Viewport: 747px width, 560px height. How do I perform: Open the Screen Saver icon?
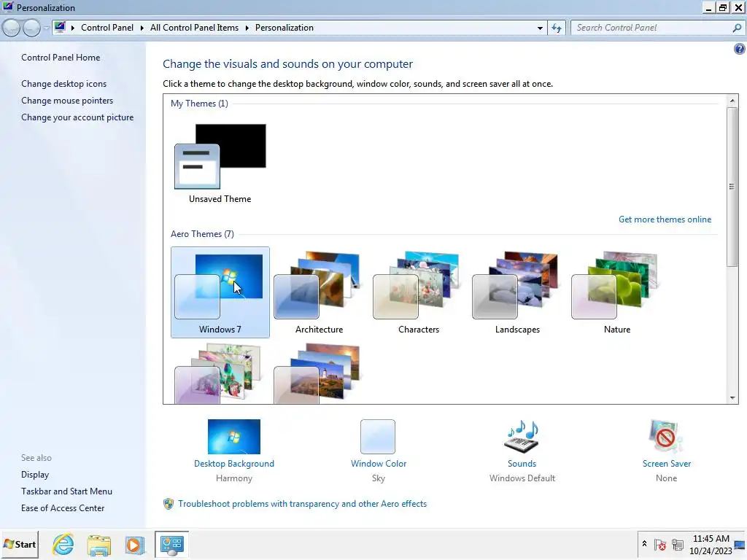click(x=666, y=436)
